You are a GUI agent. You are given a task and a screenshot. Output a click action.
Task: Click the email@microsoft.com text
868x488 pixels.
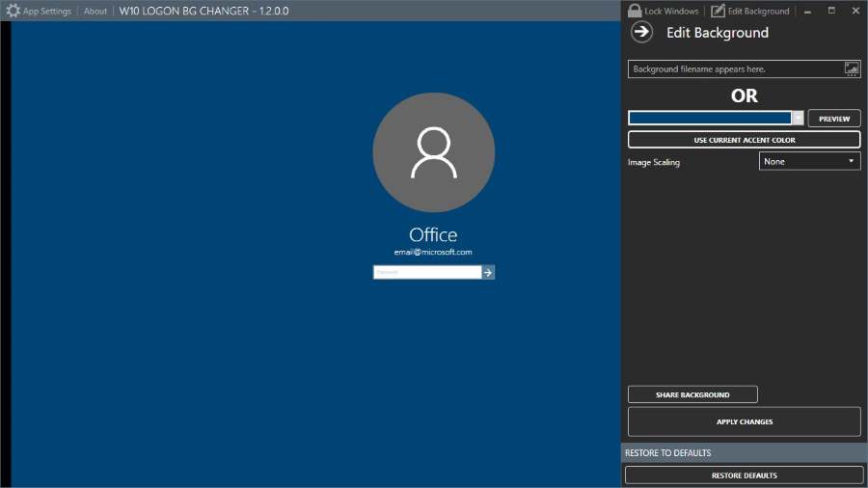(x=433, y=252)
